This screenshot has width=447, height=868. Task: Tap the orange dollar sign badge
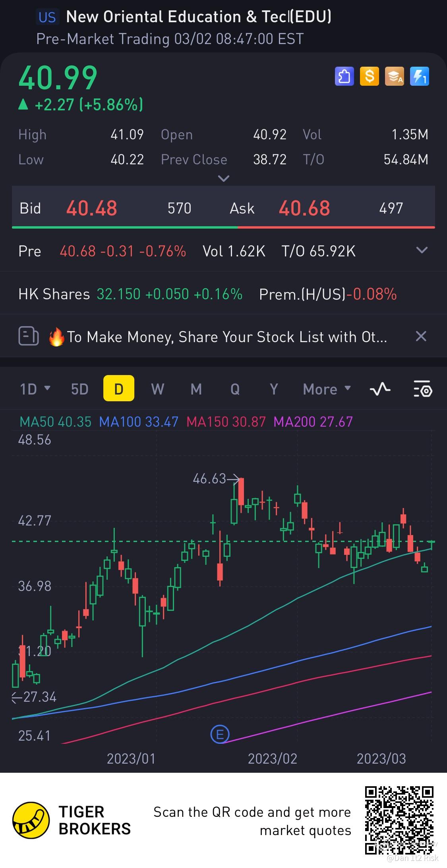click(x=369, y=77)
